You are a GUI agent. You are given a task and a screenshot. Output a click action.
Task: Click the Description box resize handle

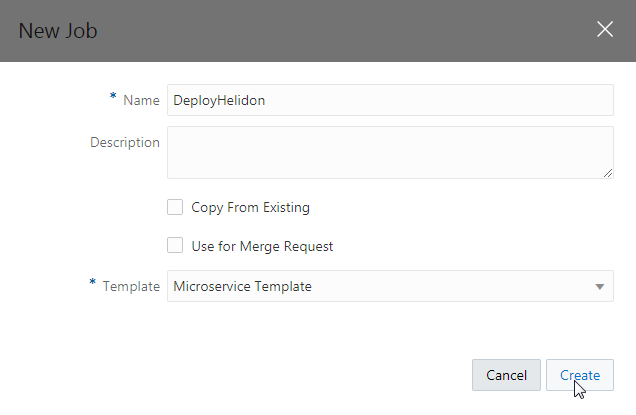click(x=607, y=172)
